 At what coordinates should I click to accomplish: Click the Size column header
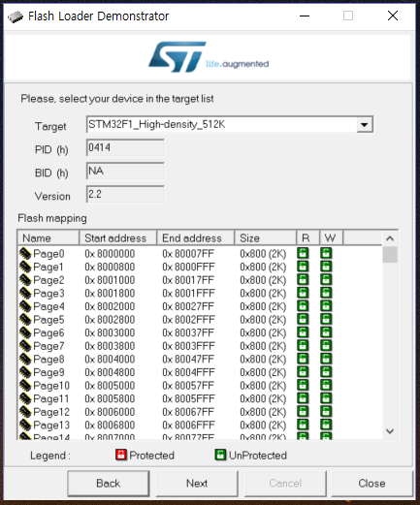pos(266,238)
